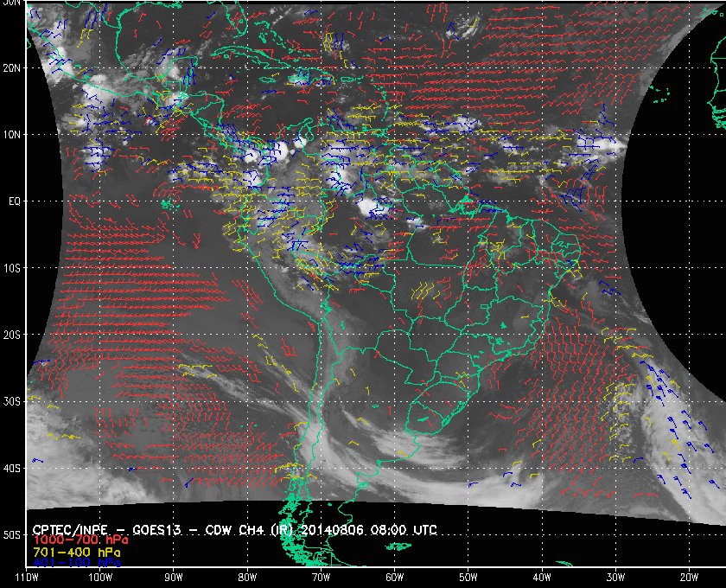The width and height of the screenshot is (726, 588).
Task: Click the 50S latitude label
Action: pyautogui.click(x=11, y=534)
